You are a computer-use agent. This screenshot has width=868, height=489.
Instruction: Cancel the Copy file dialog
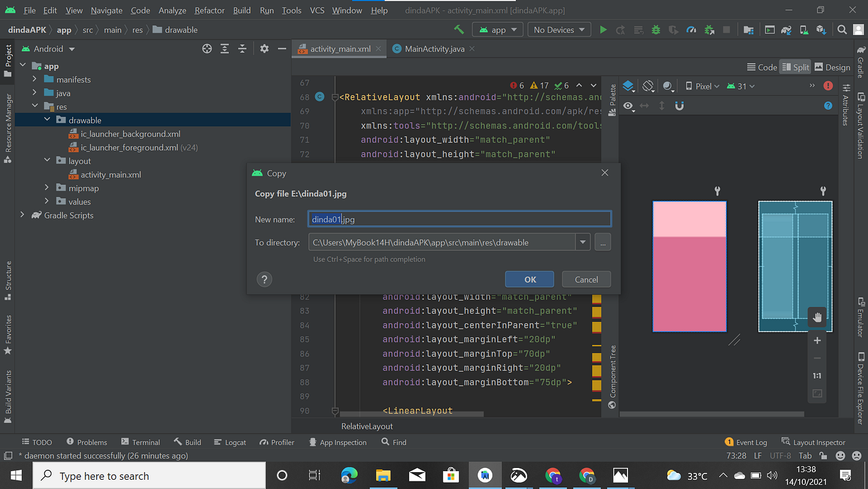[x=586, y=279]
